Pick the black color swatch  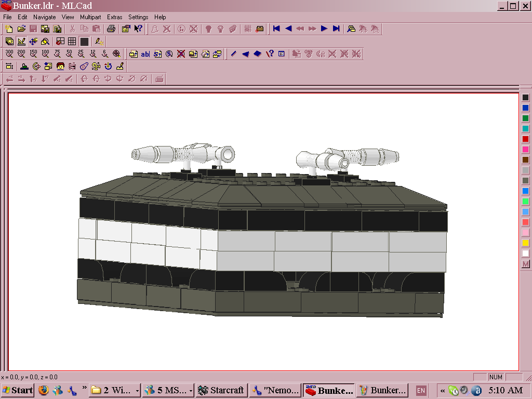[526, 98]
